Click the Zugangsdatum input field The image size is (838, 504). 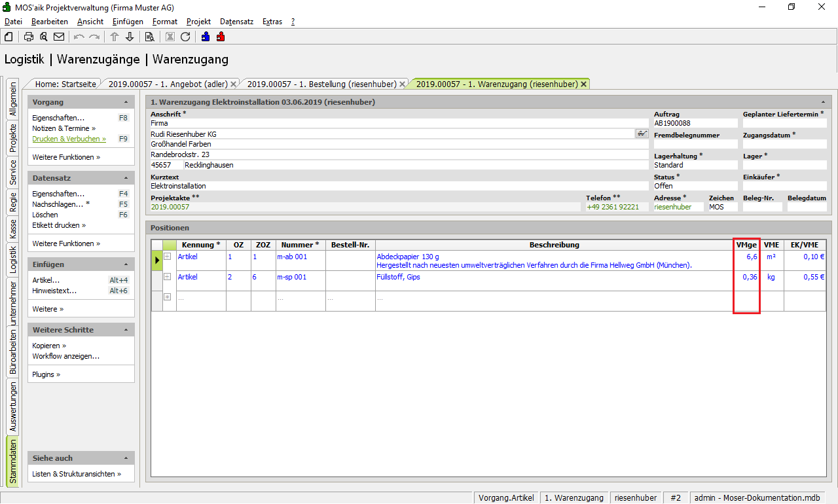click(784, 144)
